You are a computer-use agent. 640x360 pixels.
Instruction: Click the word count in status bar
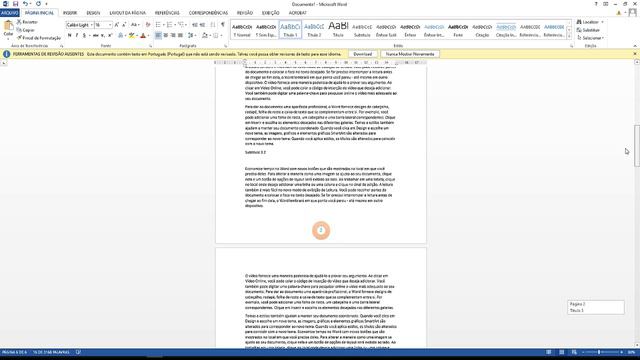tap(51, 352)
